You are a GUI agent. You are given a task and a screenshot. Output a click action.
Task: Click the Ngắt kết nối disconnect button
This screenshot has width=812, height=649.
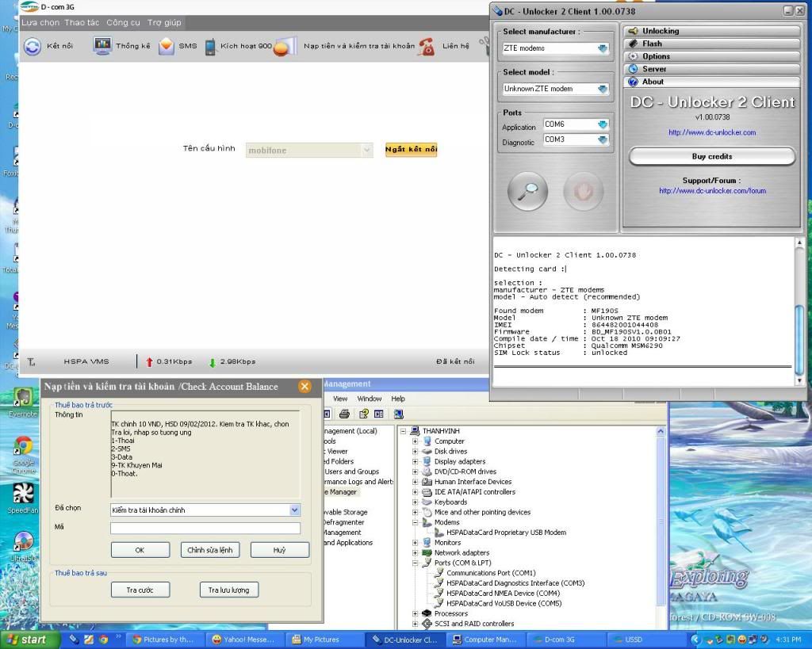pyautogui.click(x=411, y=149)
